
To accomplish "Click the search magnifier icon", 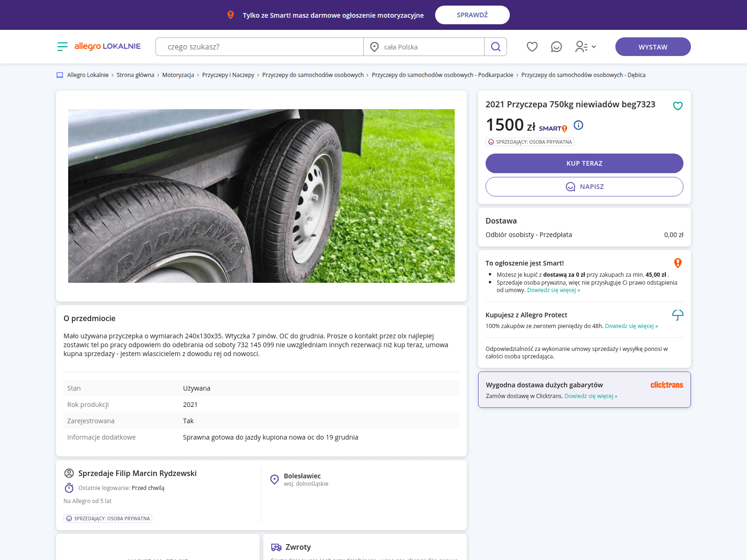I will pos(496,47).
